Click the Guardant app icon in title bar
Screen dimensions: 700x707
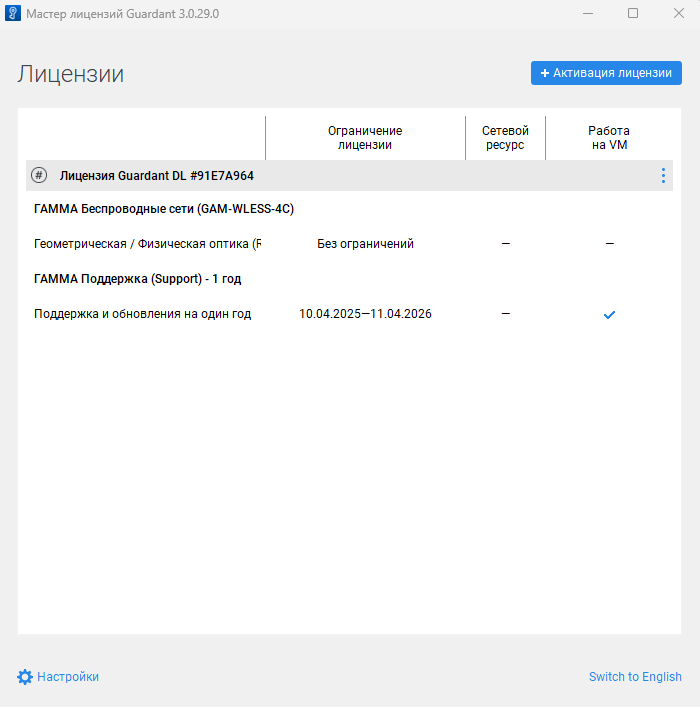[13, 14]
